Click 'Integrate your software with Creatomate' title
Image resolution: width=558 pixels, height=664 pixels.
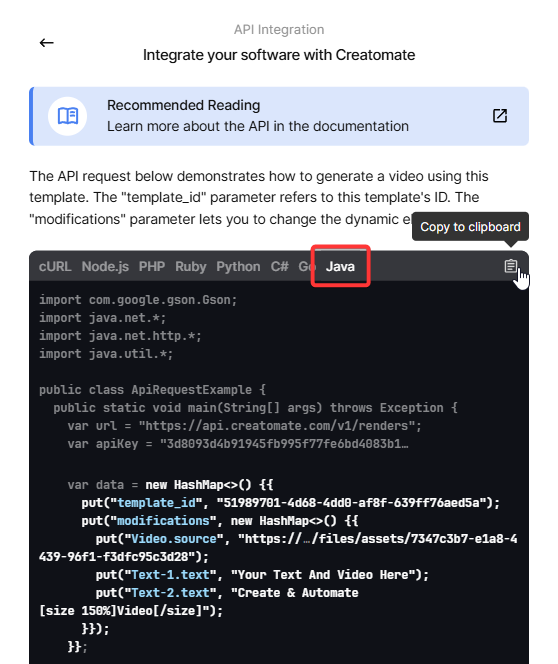coord(279,55)
